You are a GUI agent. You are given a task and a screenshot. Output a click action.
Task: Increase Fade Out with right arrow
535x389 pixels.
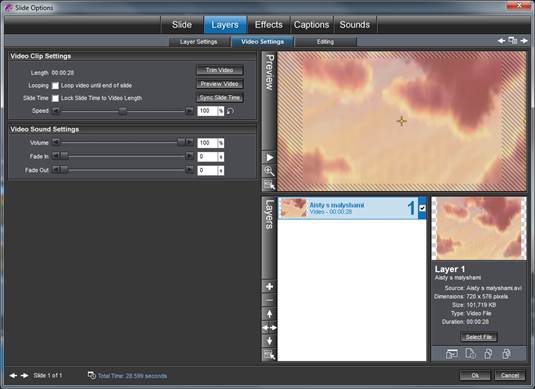[x=189, y=170]
